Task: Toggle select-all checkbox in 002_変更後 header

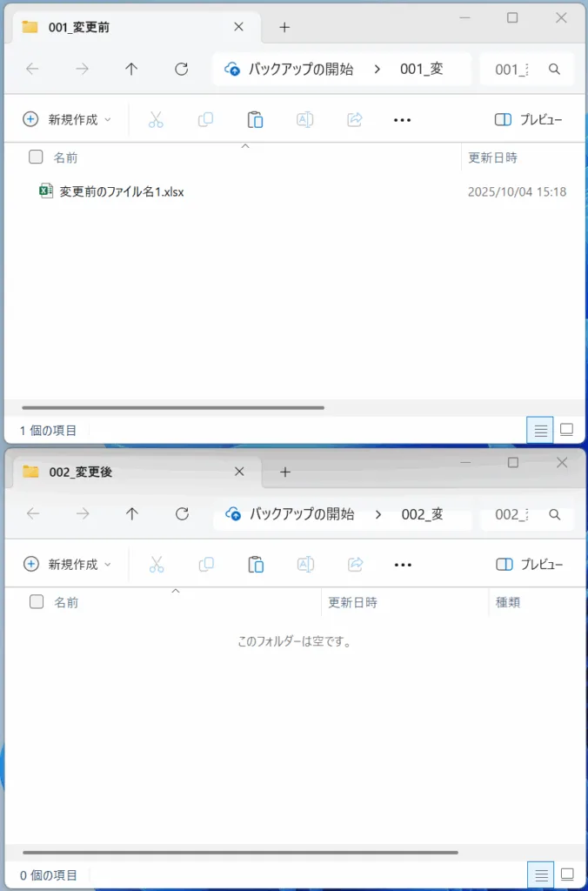Action: (37, 602)
